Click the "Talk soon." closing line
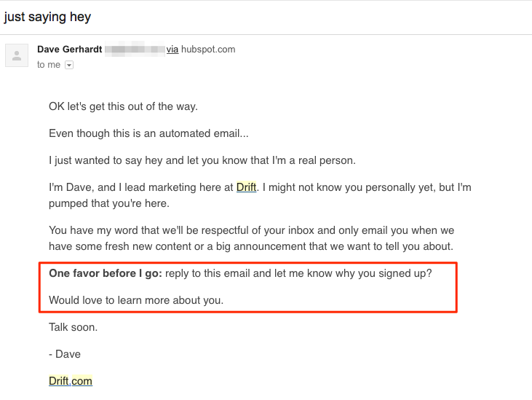This screenshot has width=532, height=400. (74, 327)
